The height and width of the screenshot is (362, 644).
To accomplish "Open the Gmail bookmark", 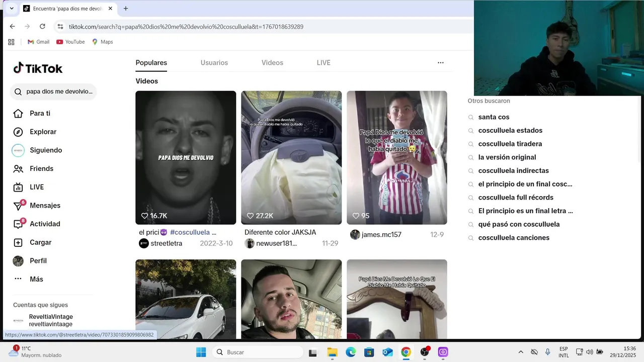I will 38,42.
